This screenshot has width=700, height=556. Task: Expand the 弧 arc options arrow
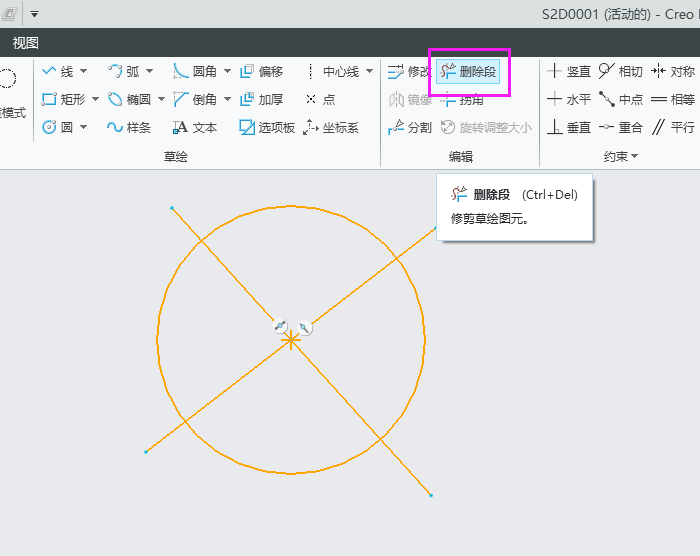pos(150,71)
